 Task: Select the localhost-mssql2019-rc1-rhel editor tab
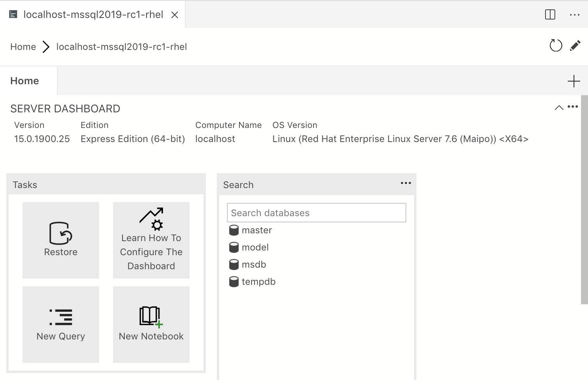[93, 15]
